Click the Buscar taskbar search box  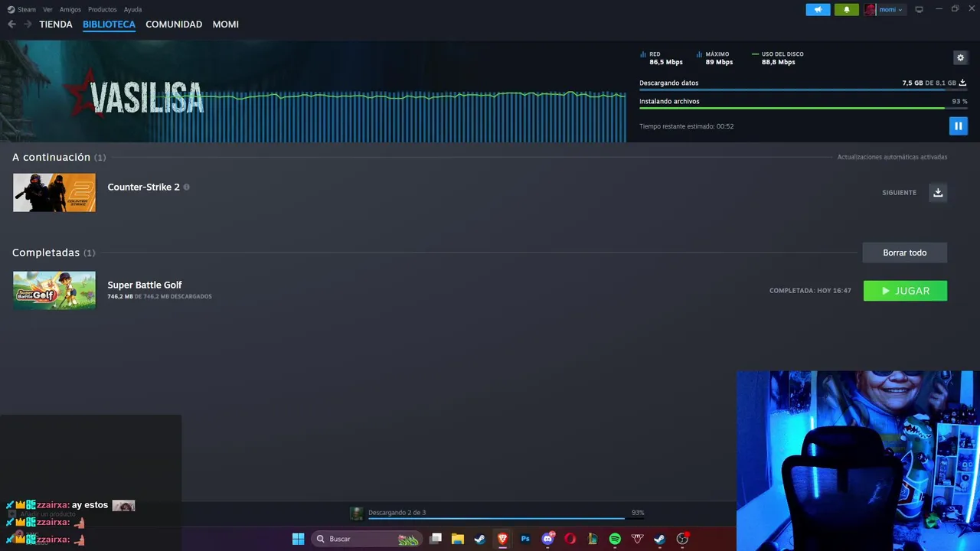367,539
